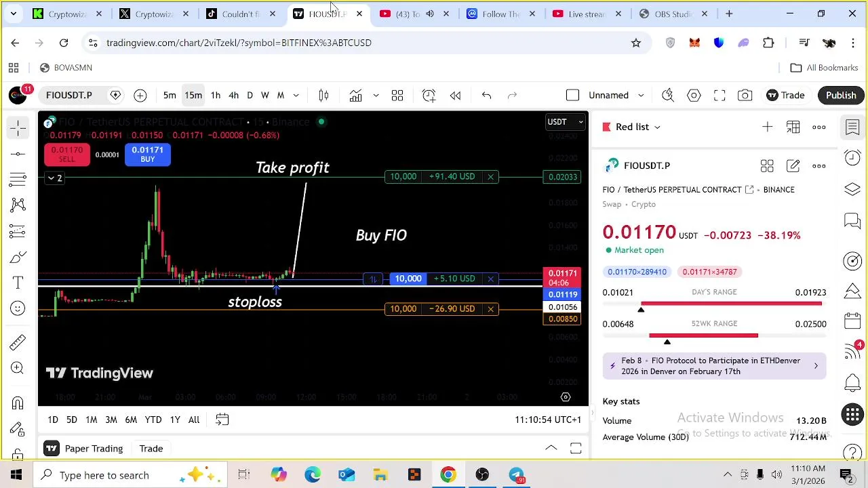Select the 1D date range
Screen dimensions: 868x488
coord(52,420)
